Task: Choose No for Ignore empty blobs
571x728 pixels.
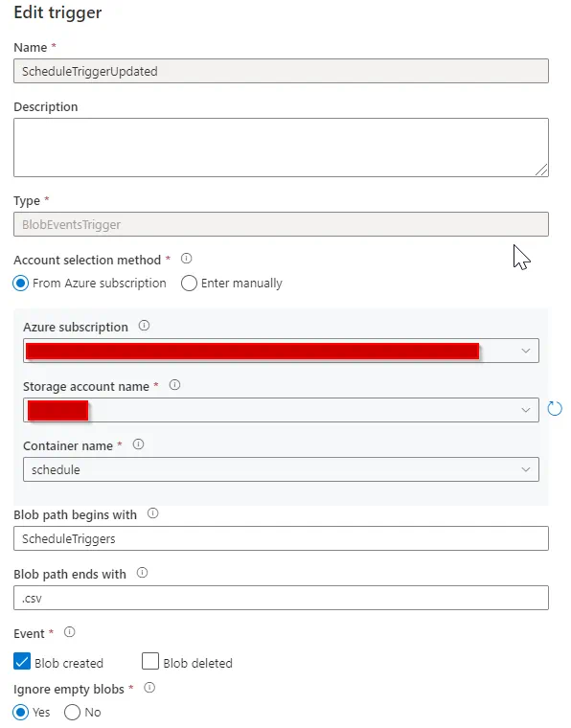Action: coord(73,713)
